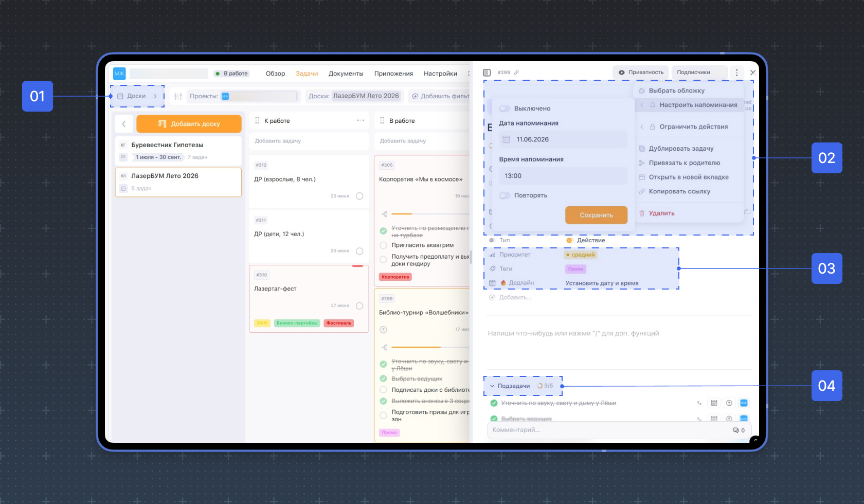
Task: Choose Открыть в новой вкладке menu item
Action: coord(689,177)
